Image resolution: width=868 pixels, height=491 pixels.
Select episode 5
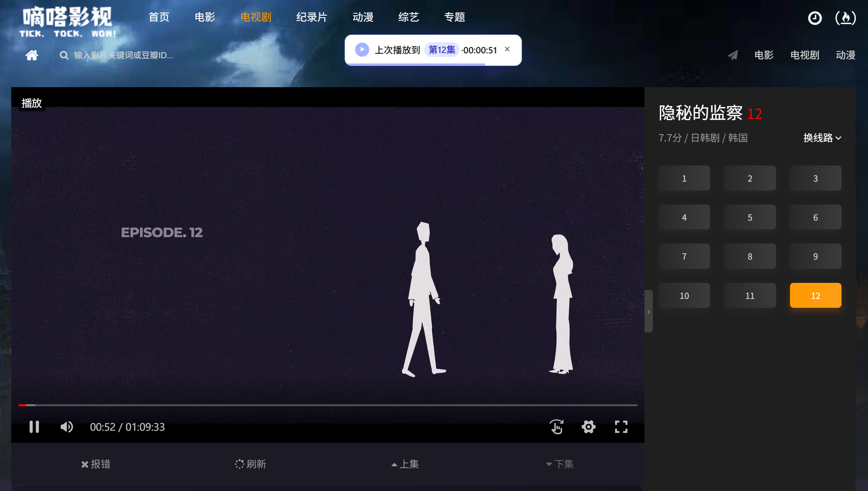point(750,217)
